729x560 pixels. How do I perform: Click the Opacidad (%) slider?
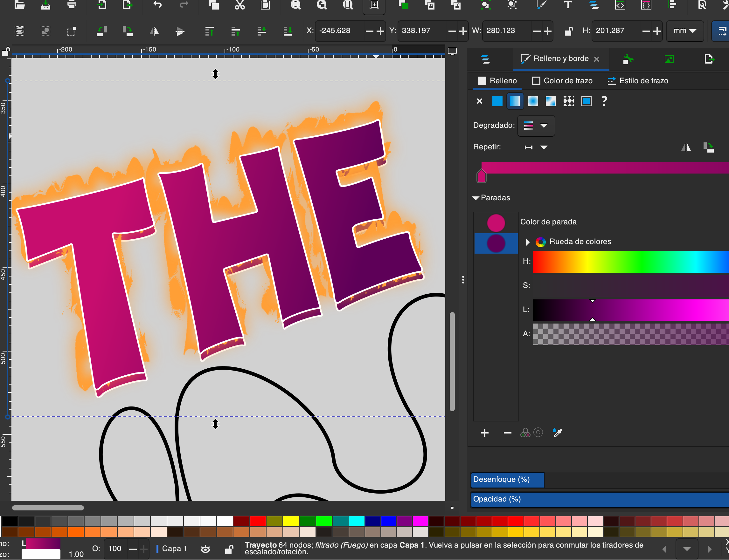(600, 500)
